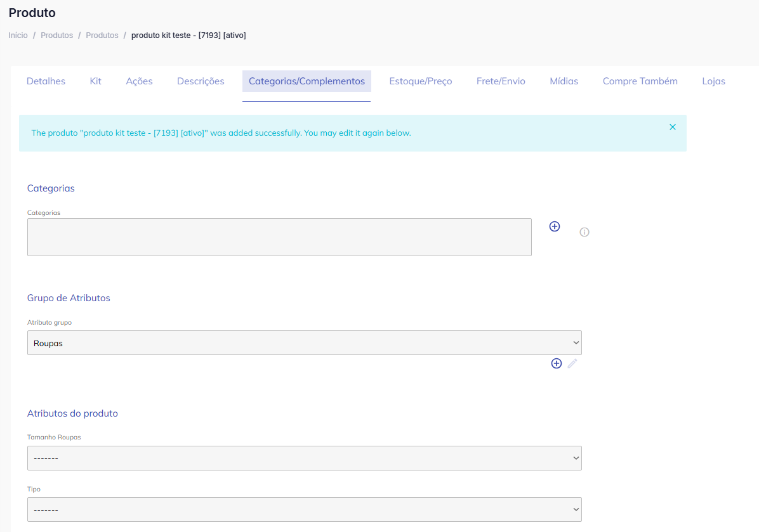Screen dimensions: 759x532
Task: Click inside the Categorias input box
Action: coord(279,237)
